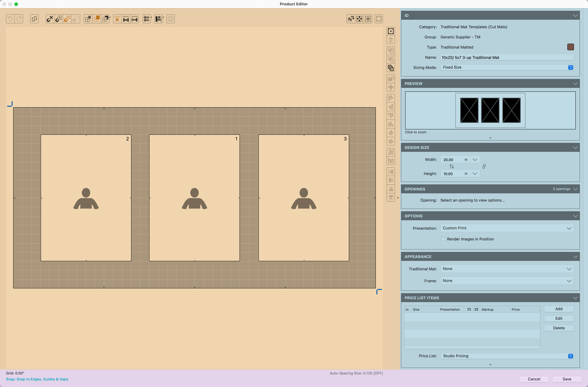Screen dimensions: 588x387
Task: Click the opening numbering question-mark icon
Action: pos(391,68)
